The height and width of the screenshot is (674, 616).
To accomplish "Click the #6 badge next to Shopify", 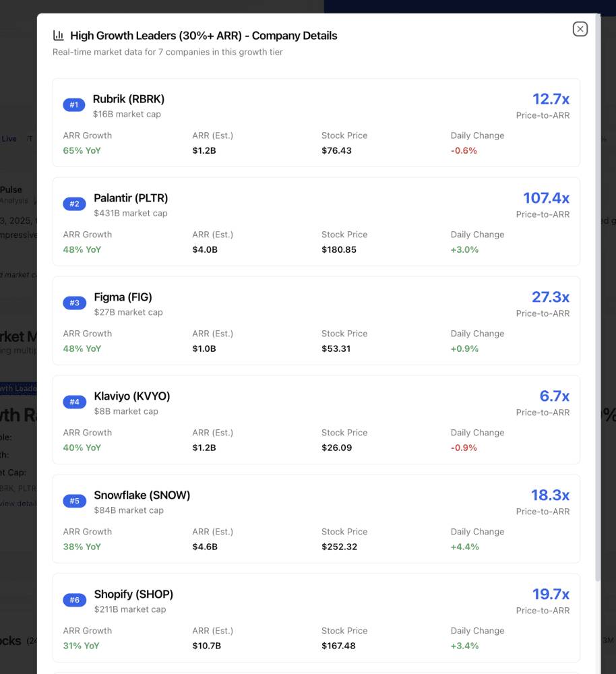I will tap(74, 600).
